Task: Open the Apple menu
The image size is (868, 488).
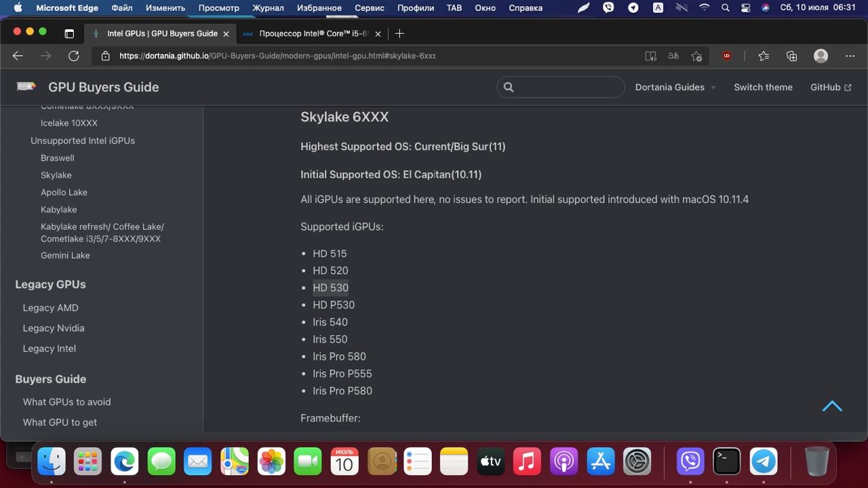Action: coord(18,8)
